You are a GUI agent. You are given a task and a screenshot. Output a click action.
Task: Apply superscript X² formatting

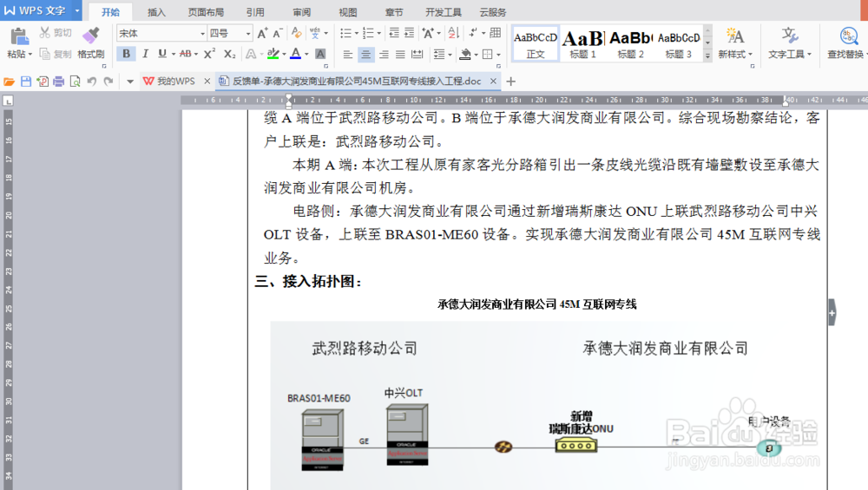[x=209, y=54]
